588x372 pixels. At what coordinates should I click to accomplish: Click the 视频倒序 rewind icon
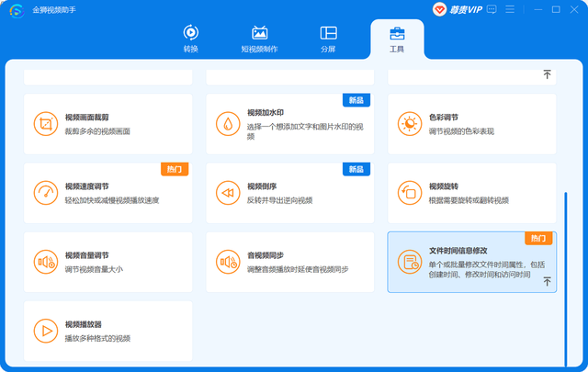tap(228, 193)
